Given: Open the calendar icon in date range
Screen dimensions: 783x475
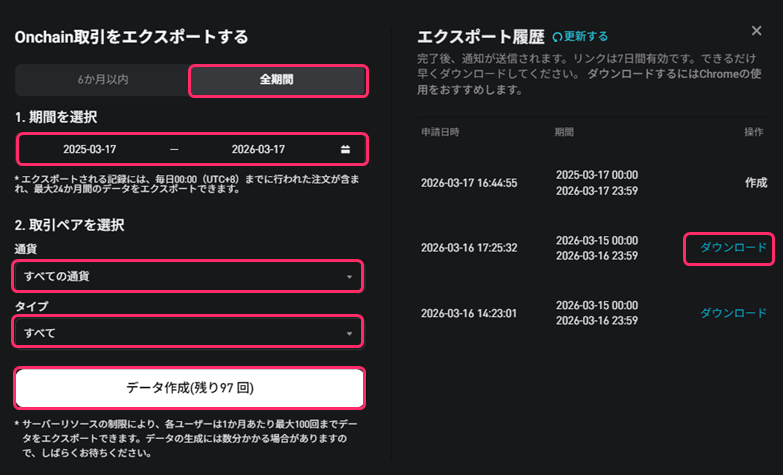Looking at the screenshot, I should point(345,149).
